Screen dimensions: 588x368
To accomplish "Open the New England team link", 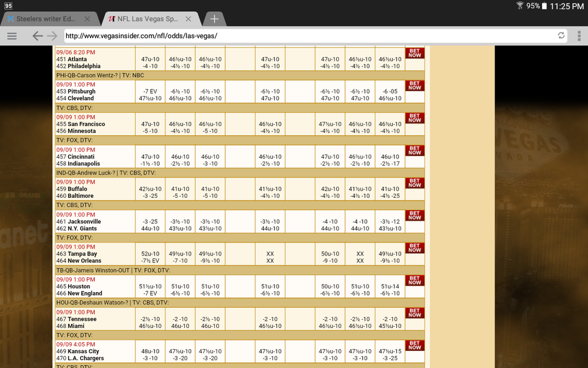I will (x=85, y=293).
